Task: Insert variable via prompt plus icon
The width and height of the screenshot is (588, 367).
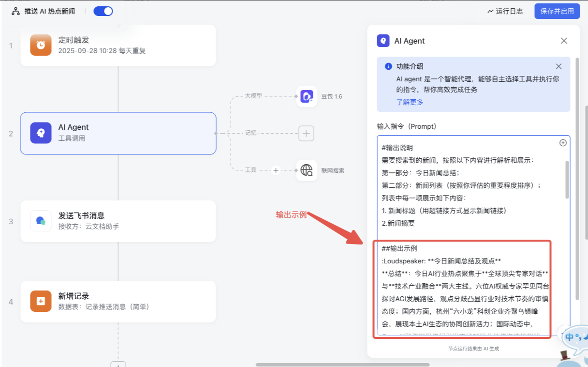Action: click(563, 143)
